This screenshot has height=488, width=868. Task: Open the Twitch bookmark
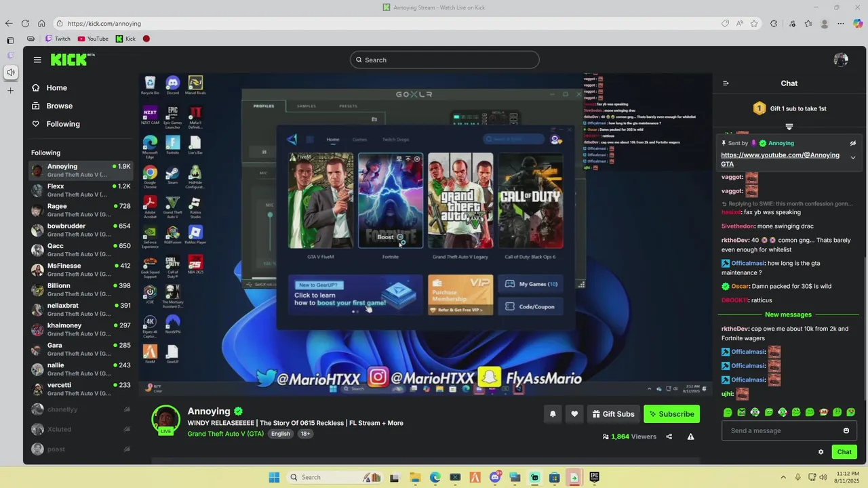[58, 39]
